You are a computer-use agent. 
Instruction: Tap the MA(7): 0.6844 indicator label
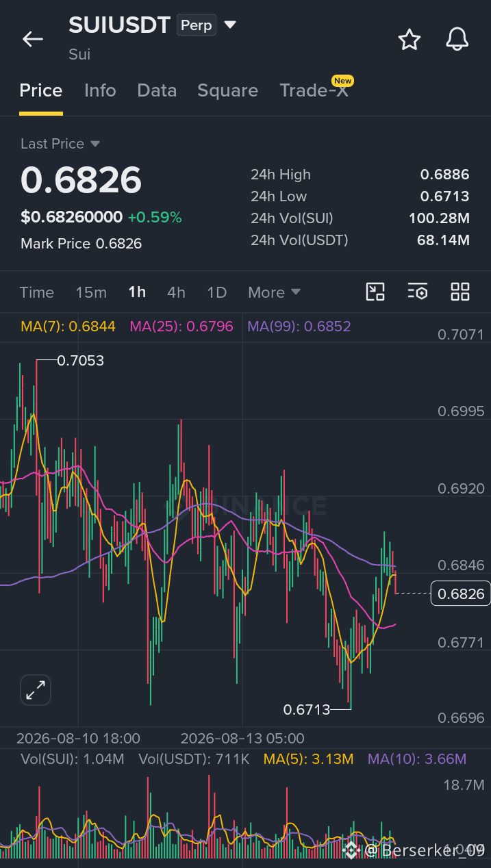pos(68,327)
